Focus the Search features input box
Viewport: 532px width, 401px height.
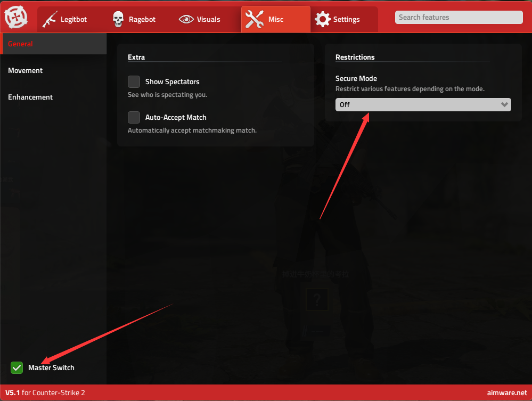point(459,18)
